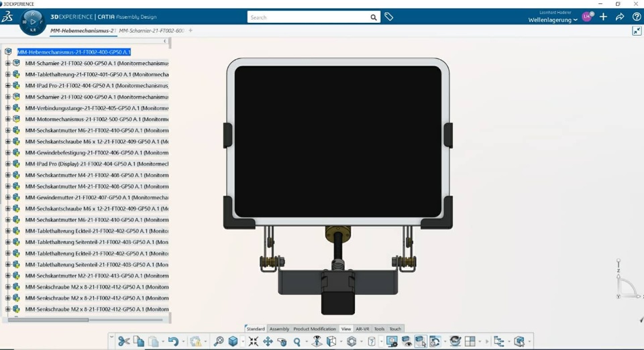
Task: Open the Help question mark icon
Action: [637, 17]
